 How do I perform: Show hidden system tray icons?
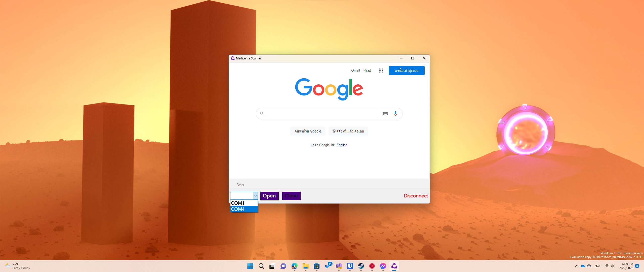[577, 266]
